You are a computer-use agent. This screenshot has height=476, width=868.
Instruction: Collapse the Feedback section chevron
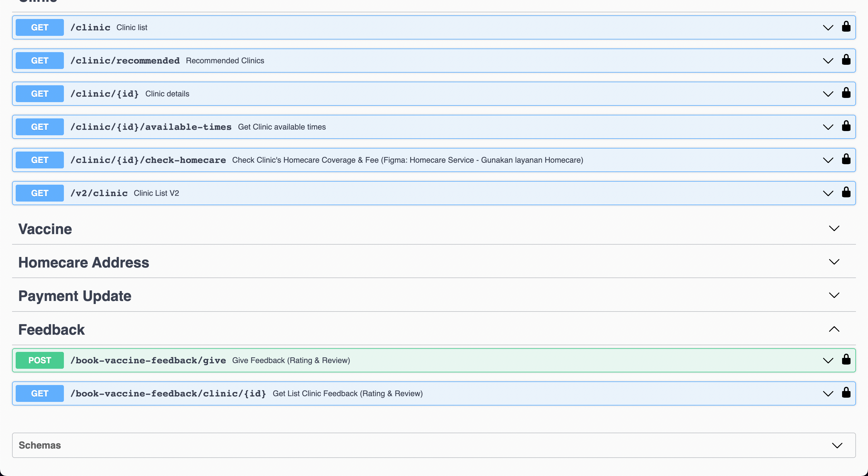click(834, 329)
